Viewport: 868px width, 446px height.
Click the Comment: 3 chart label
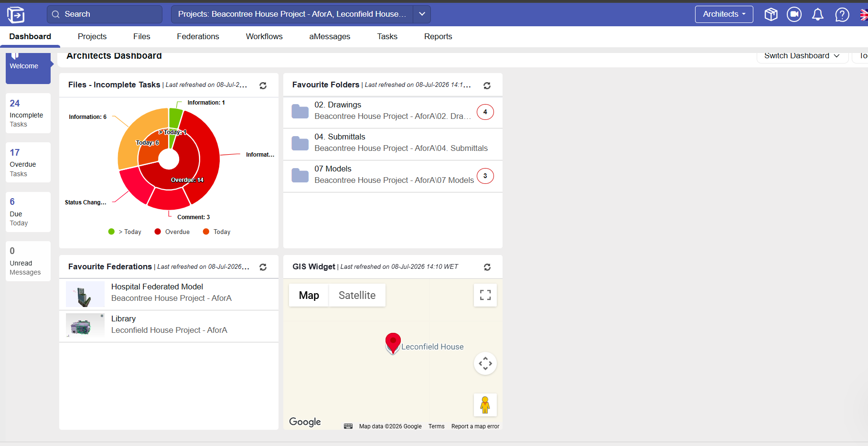[193, 217]
